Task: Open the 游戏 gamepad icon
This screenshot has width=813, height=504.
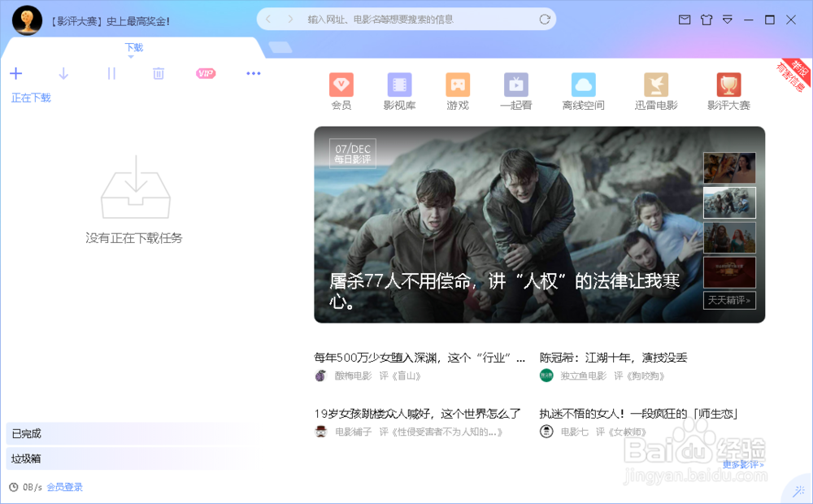Action: [x=457, y=85]
